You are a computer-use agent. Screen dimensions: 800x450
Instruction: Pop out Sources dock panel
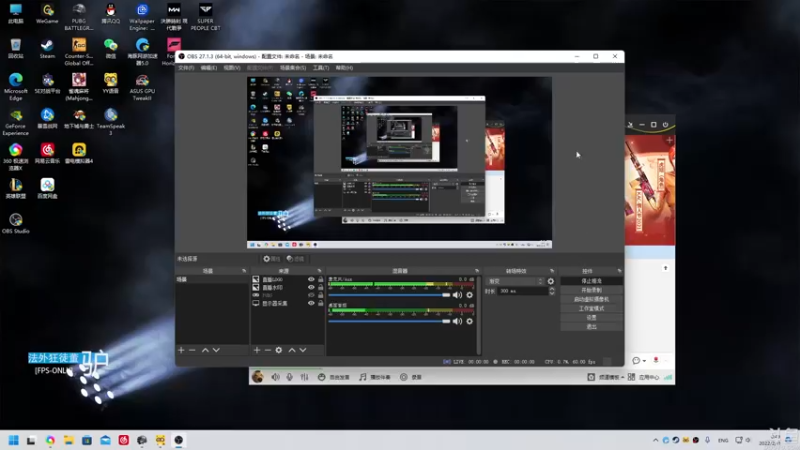click(319, 271)
